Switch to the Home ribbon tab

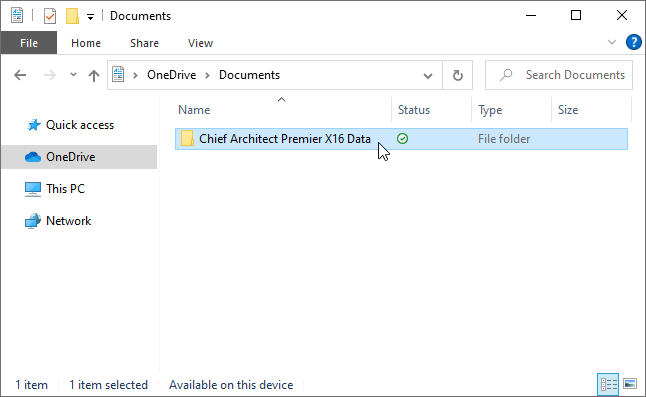click(x=86, y=43)
